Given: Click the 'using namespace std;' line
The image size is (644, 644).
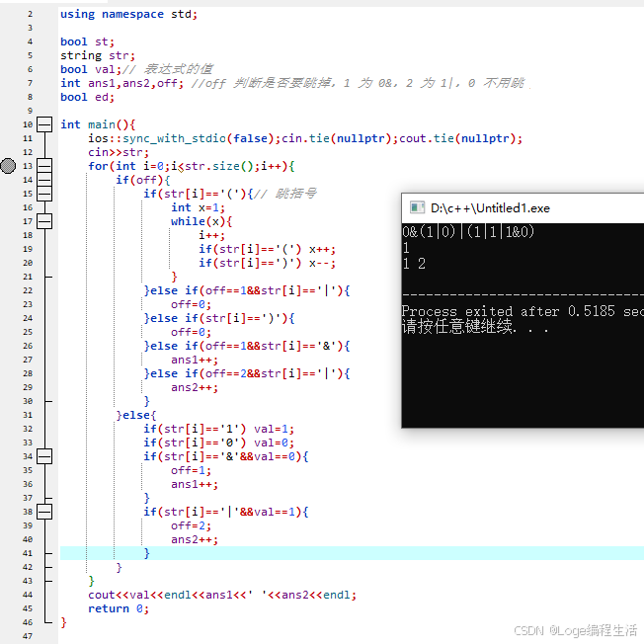Looking at the screenshot, I should tap(129, 15).
